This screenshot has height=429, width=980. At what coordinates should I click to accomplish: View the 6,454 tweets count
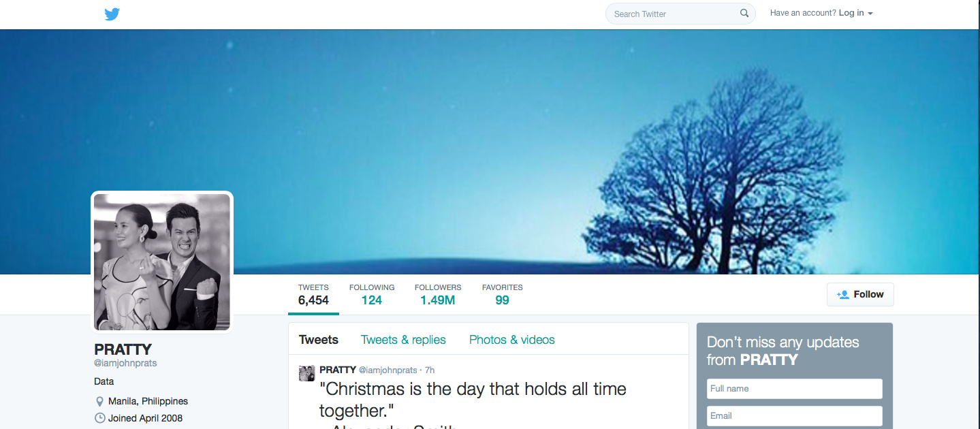point(313,295)
